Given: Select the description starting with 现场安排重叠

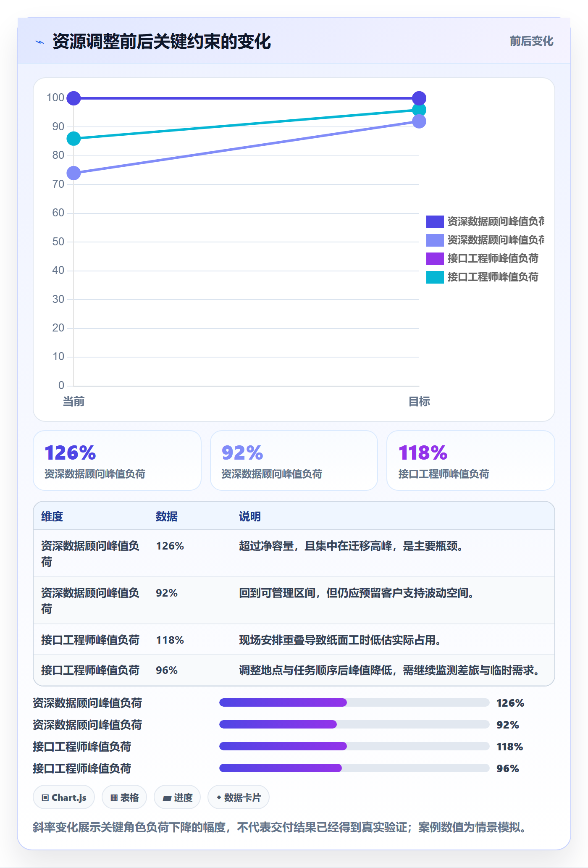Looking at the screenshot, I should tap(340, 640).
